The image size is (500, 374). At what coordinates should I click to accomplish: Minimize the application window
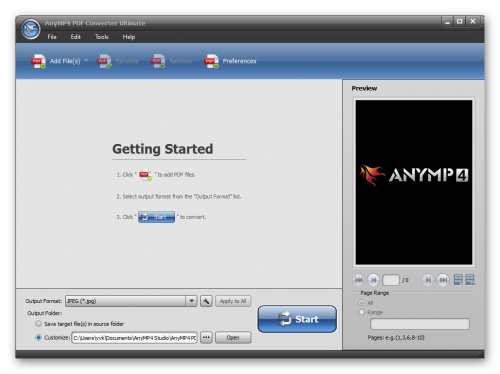[x=447, y=22]
